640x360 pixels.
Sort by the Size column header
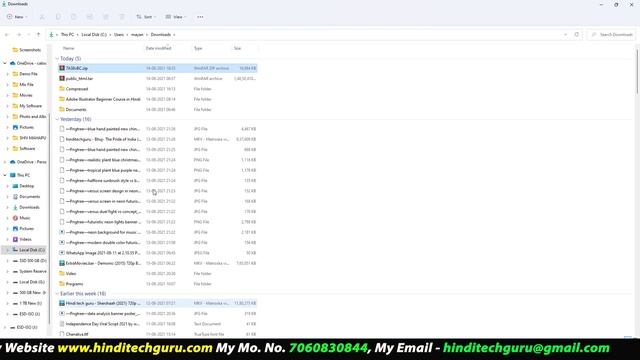(x=237, y=48)
